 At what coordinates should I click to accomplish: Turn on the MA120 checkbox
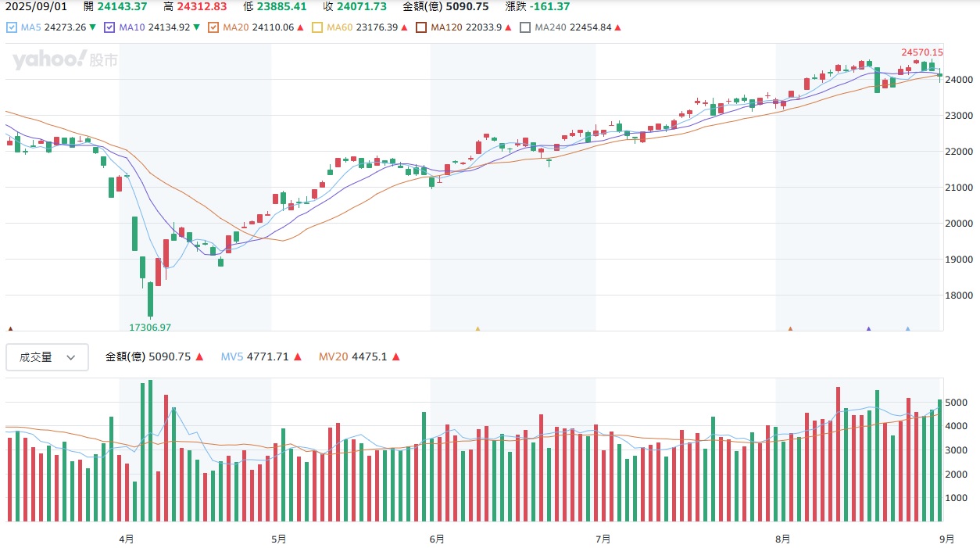pos(421,27)
